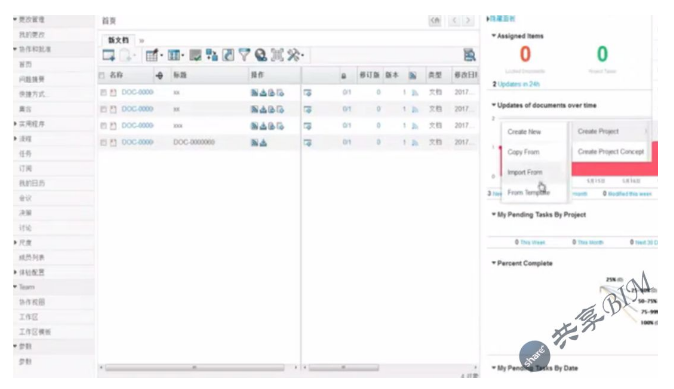Click download action icon in DOC-0000000 row

pos(263,143)
